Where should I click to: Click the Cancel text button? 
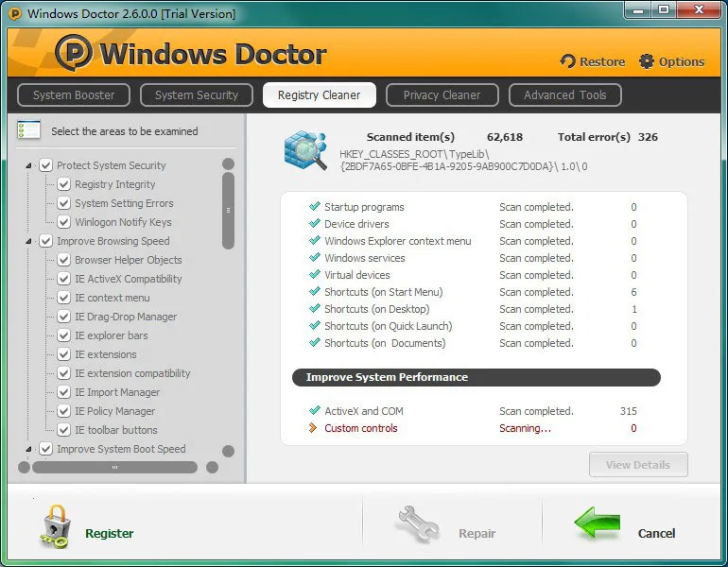(656, 534)
